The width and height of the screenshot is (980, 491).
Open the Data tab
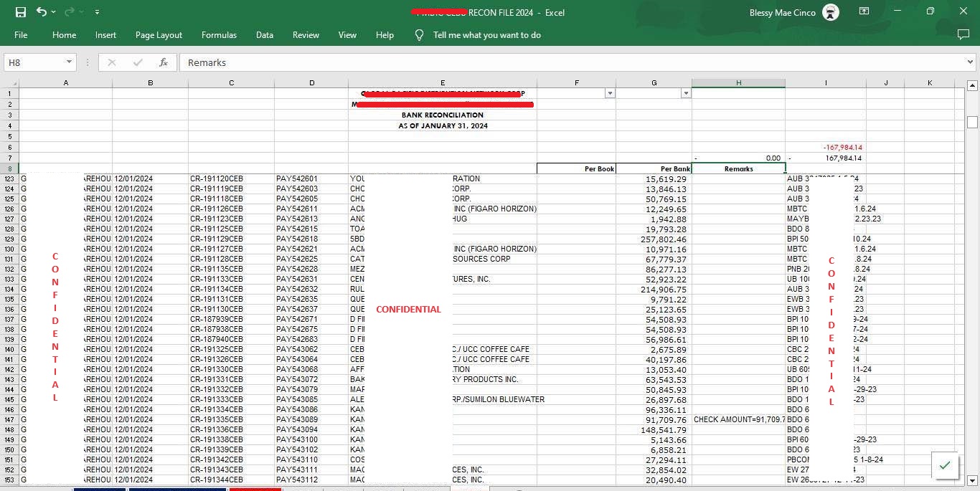(x=265, y=34)
